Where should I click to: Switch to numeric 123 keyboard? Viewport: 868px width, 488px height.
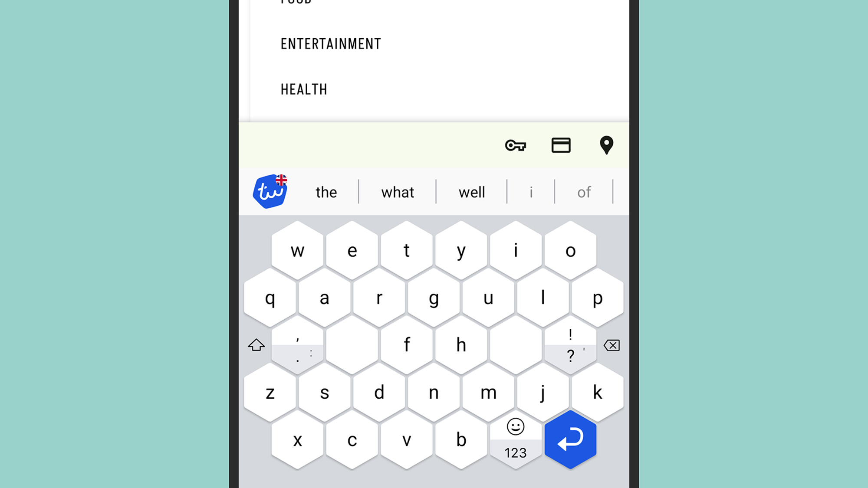(x=515, y=453)
